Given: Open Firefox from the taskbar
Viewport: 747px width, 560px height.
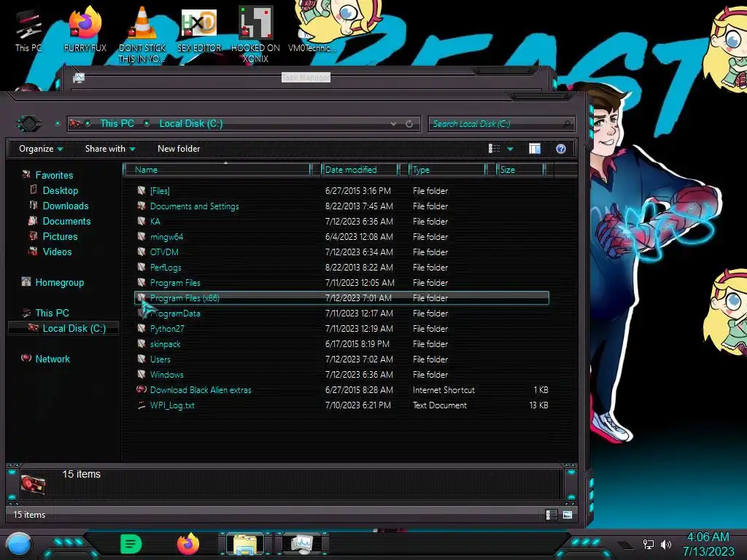Looking at the screenshot, I should tap(188, 544).
